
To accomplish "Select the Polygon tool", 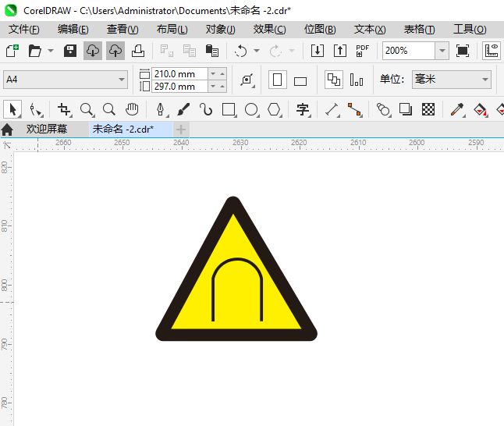I will (x=274, y=109).
